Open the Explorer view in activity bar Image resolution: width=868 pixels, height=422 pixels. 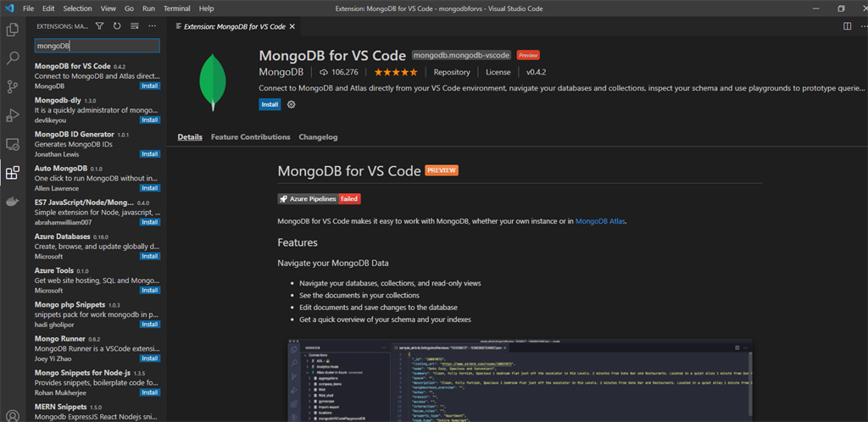click(12, 30)
